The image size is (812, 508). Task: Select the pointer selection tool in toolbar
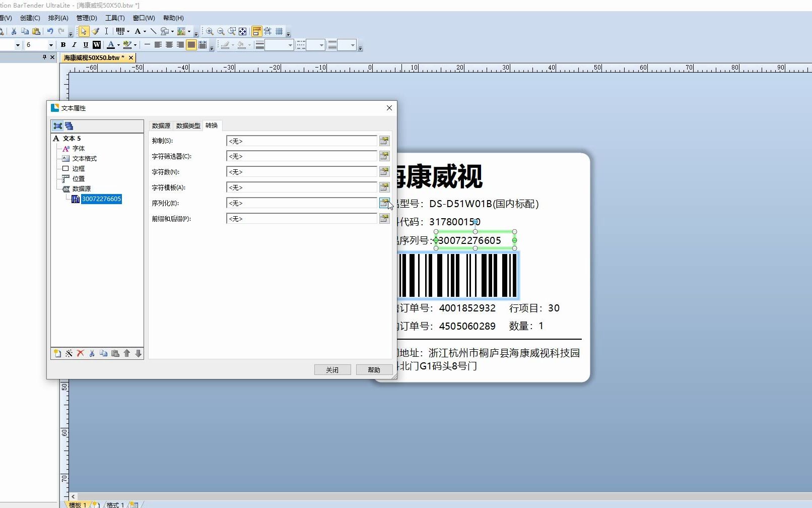(x=84, y=31)
